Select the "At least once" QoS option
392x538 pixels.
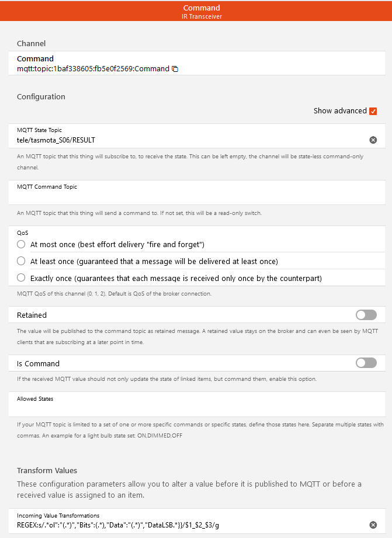[22, 261]
